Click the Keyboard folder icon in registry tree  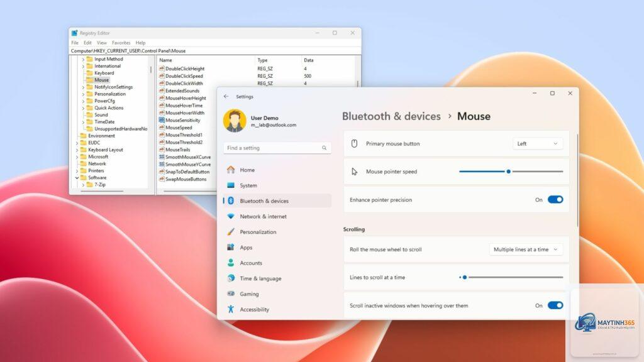89,73
